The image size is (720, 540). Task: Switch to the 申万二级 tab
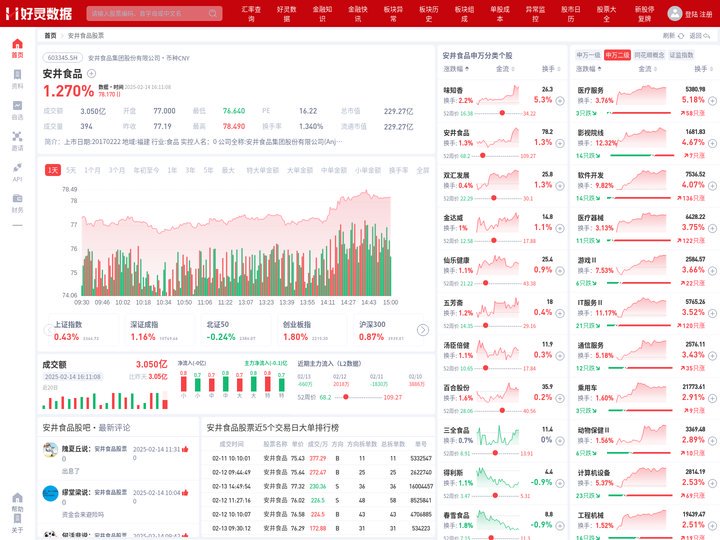click(x=617, y=55)
